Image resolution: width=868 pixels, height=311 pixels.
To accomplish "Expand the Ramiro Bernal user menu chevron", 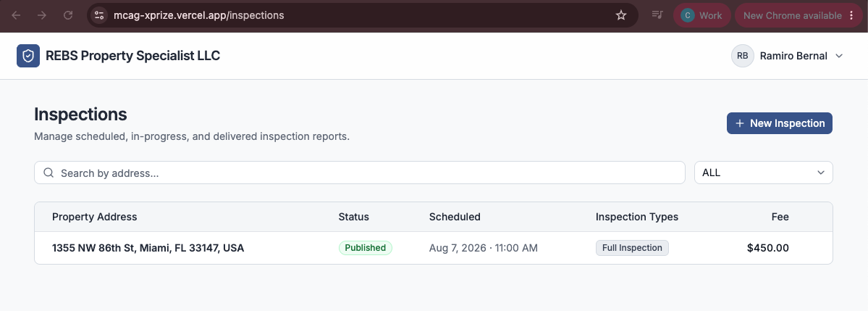I will click(838, 56).
